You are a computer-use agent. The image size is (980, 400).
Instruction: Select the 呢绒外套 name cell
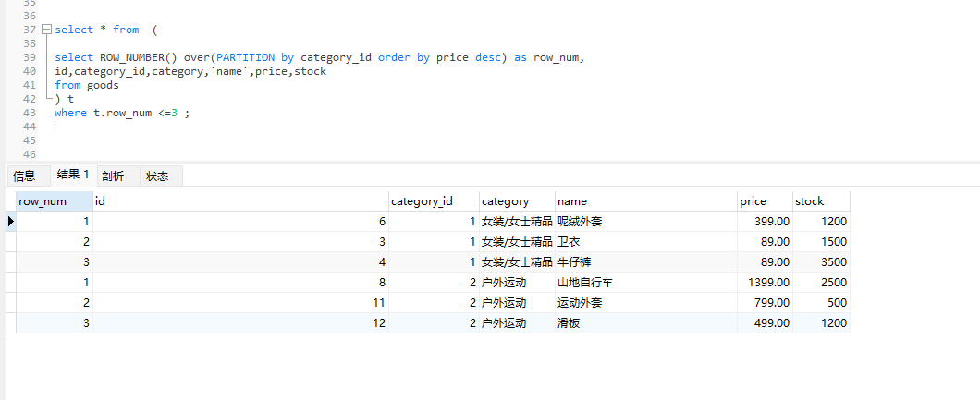click(645, 221)
